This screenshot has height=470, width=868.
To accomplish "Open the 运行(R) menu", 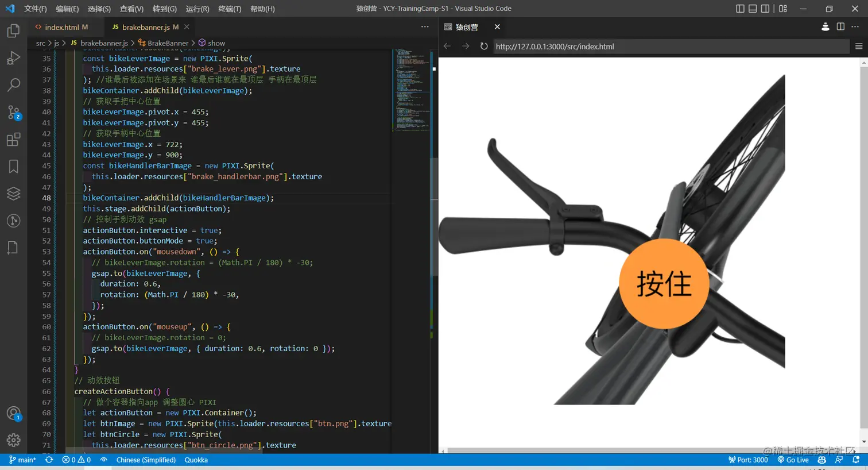I will (197, 9).
